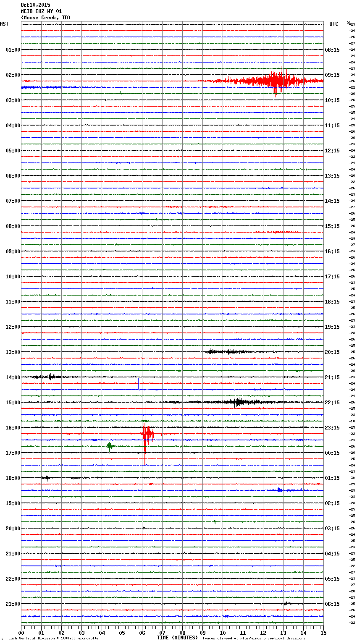This screenshot has width=357, height=644.
Task: Click the UTC time label "06:15"
Action: (x=332, y=604)
